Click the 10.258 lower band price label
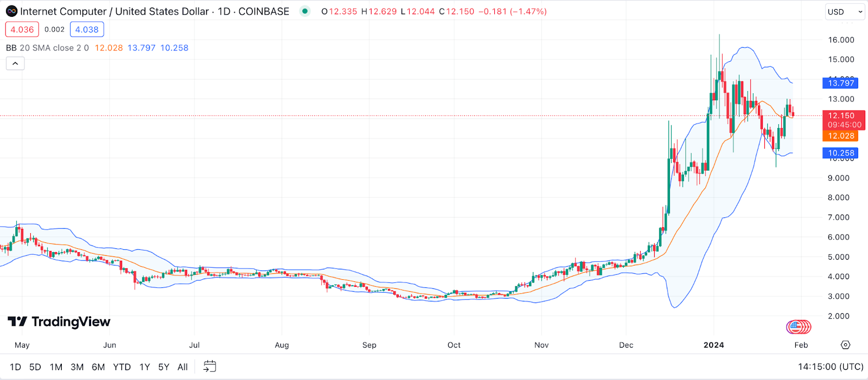This screenshot has height=380, width=868. [841, 153]
